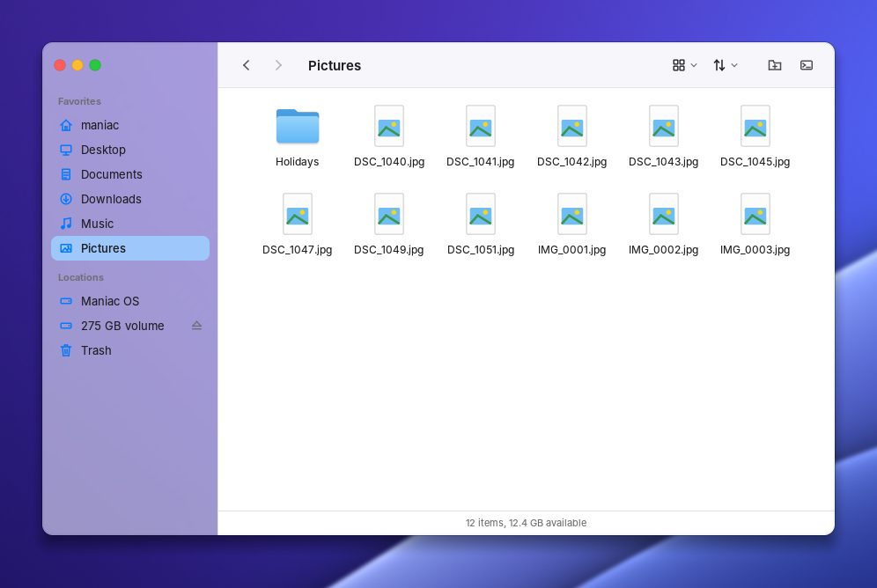Open Trash from the sidebar
Viewport: 877px width, 588px height.
click(130, 350)
